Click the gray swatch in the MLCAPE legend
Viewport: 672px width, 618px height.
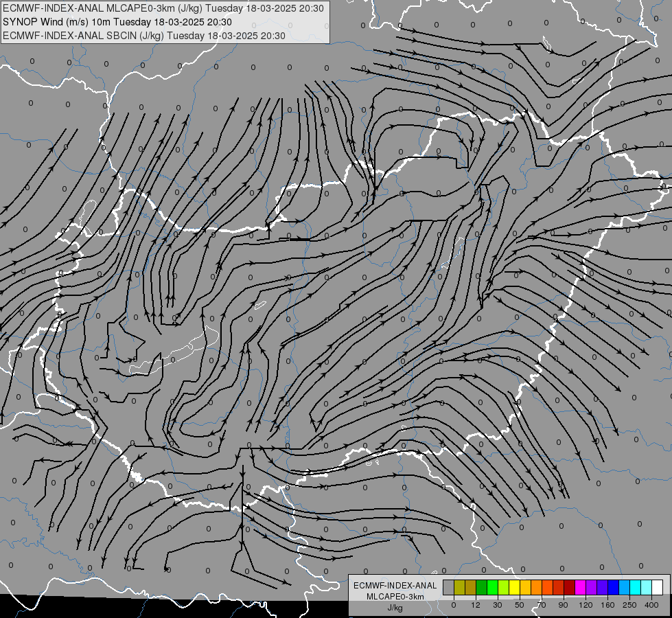(x=449, y=587)
